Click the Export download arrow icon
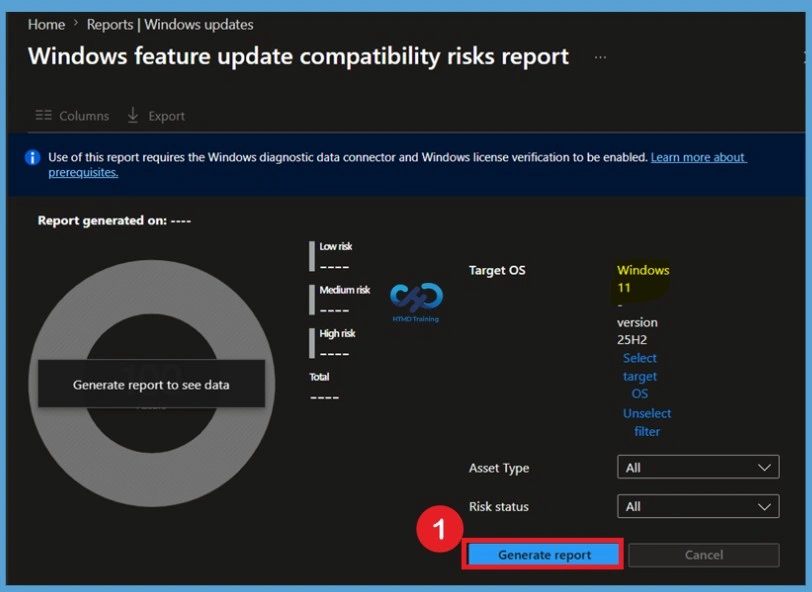 tap(133, 115)
